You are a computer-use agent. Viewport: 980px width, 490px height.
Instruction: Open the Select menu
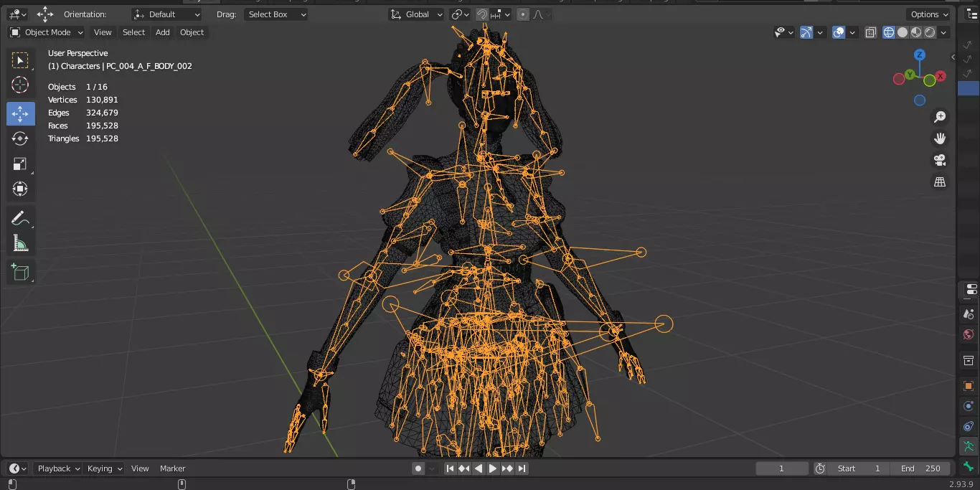click(133, 32)
